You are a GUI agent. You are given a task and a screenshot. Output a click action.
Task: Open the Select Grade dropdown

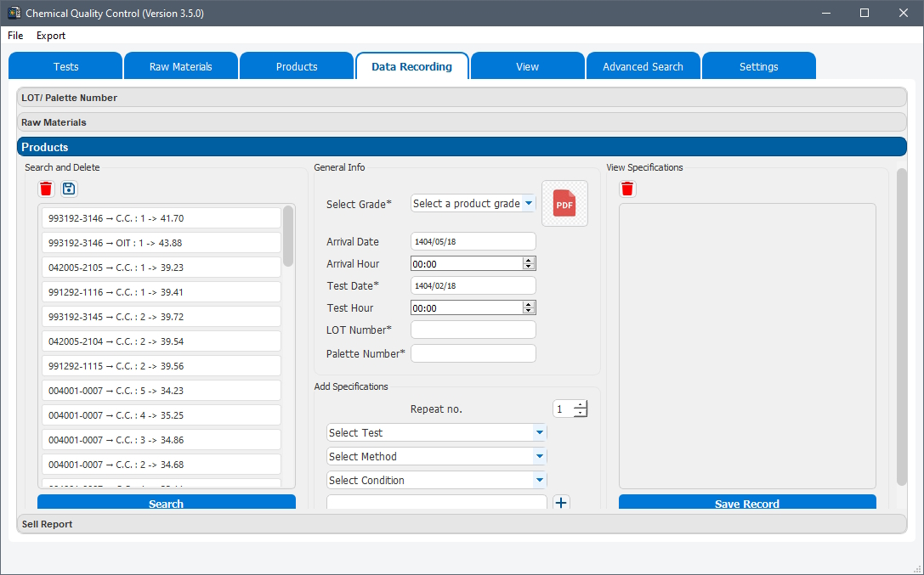473,204
